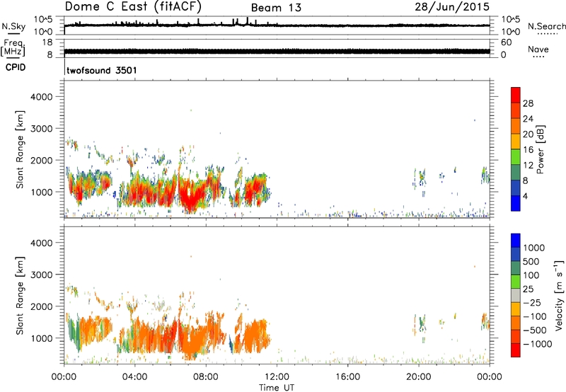Click the power panel 'Slant Range [km]' label
Image resolution: width=566 pixels, height=392 pixels.
20,149
